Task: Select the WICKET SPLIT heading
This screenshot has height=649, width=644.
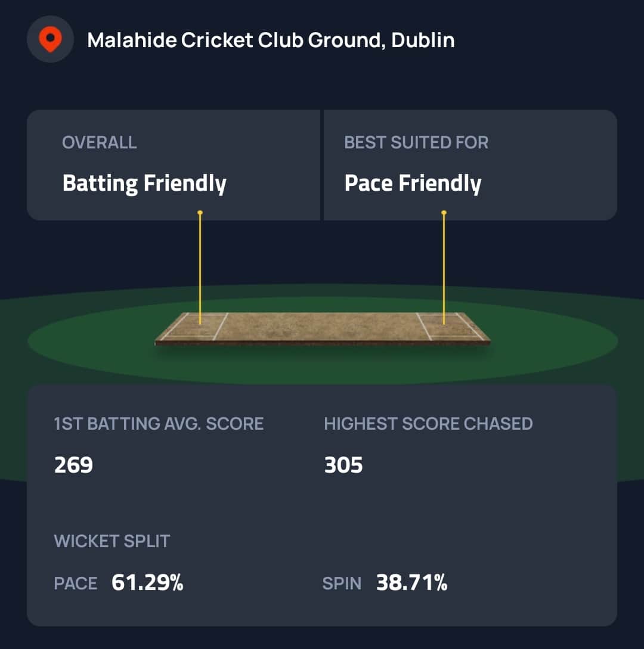Action: pos(112,541)
